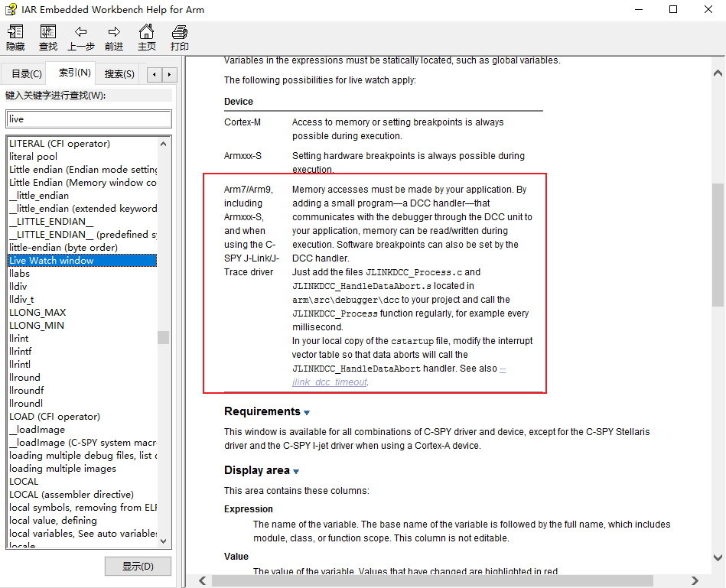Select '__LITTLE_ENDIAN__ (predefined' entry
Image resolution: width=726 pixels, height=588 pixels.
tap(83, 235)
